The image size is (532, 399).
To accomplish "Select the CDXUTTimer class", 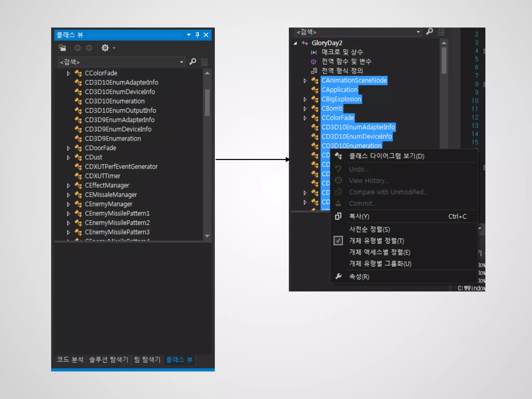I will coord(102,176).
